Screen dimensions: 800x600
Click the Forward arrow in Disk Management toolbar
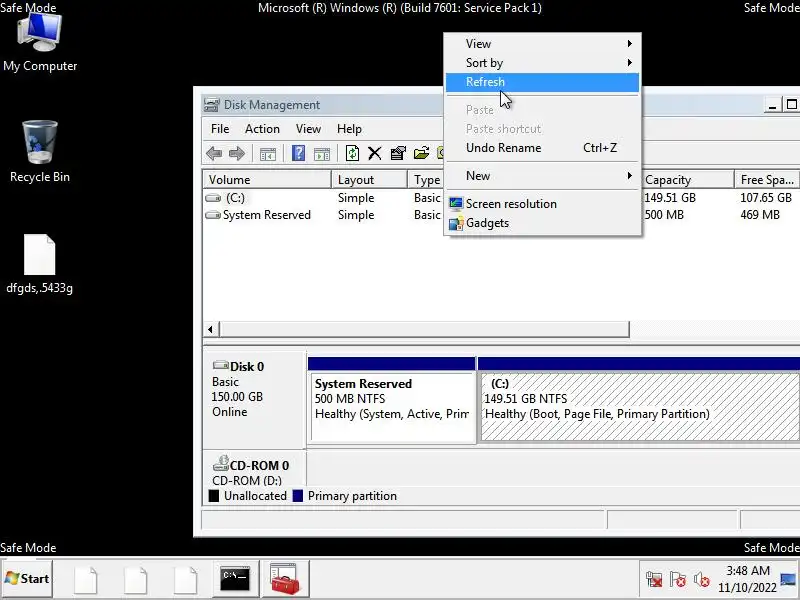click(237, 153)
